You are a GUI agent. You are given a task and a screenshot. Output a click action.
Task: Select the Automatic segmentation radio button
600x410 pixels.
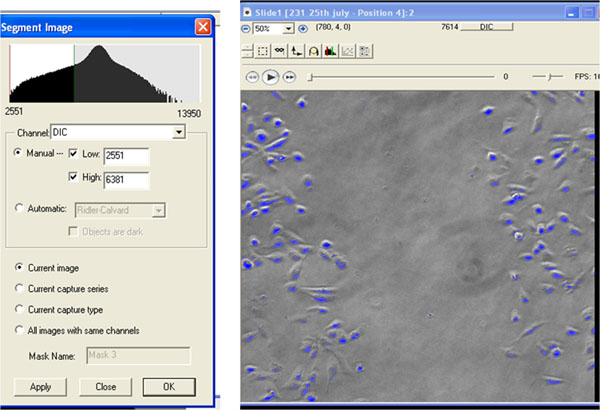20,209
